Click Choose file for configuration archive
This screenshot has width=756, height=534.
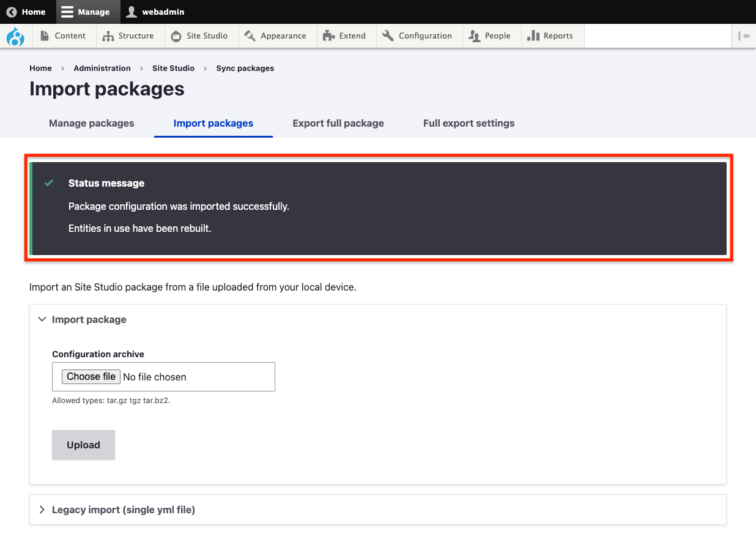pos(91,377)
